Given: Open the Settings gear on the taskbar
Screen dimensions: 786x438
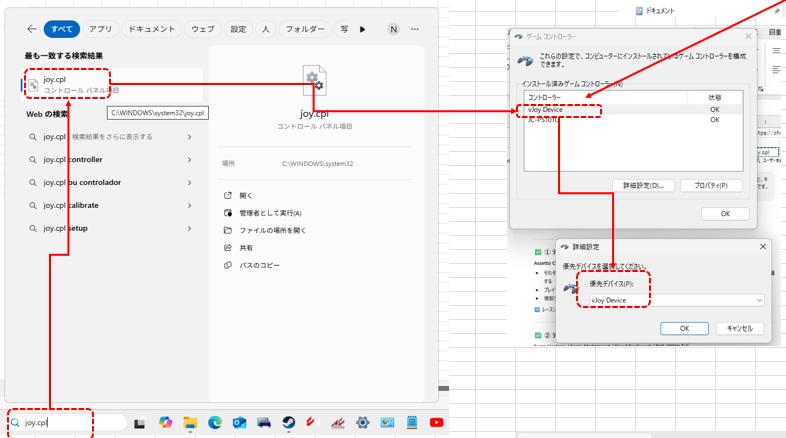Looking at the screenshot, I should pos(362,423).
